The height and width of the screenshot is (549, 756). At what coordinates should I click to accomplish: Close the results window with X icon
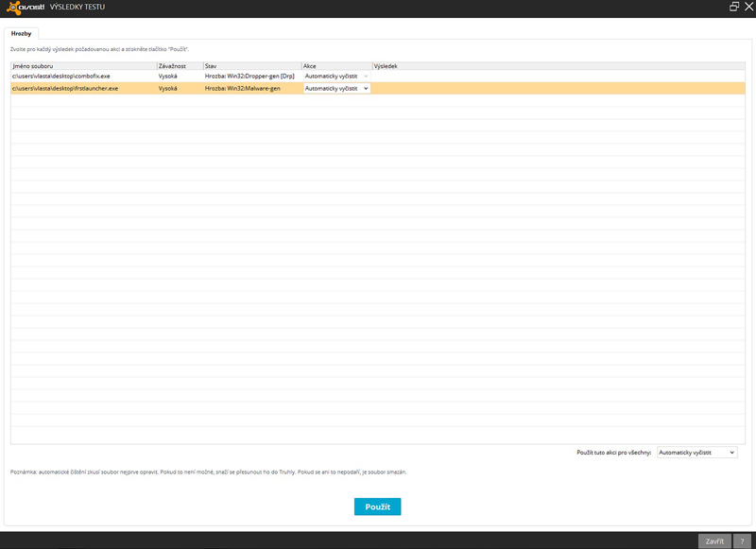748,7
